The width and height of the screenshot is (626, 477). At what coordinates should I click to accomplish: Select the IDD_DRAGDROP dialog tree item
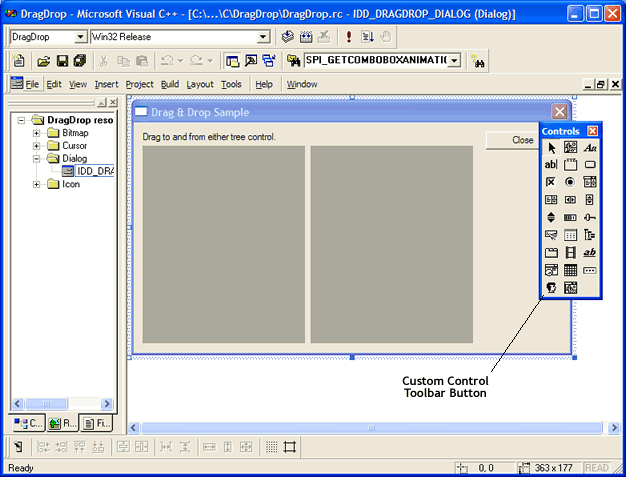coord(94,171)
